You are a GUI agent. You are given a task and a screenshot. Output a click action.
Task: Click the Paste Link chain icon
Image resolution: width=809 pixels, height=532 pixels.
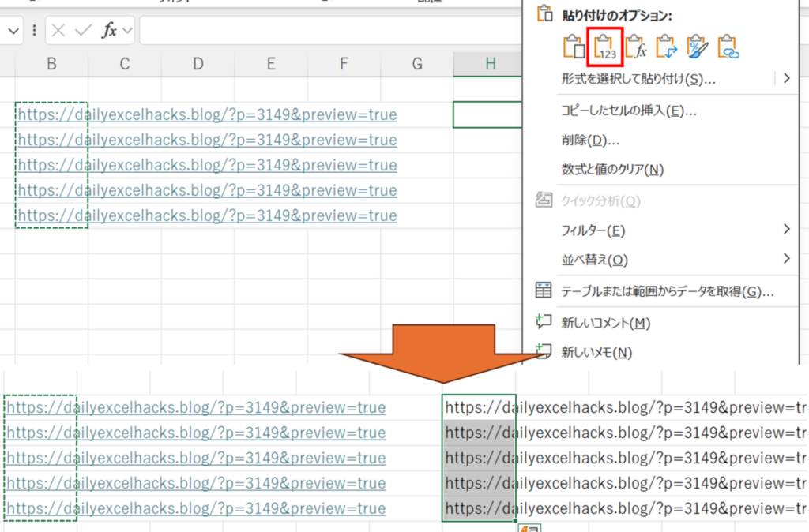(728, 47)
